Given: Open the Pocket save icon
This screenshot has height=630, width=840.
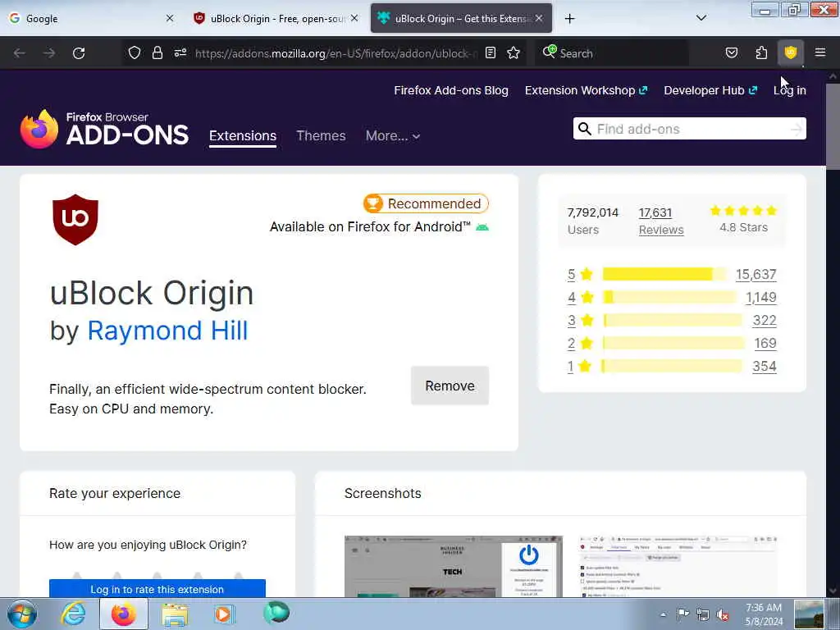Looking at the screenshot, I should point(731,52).
